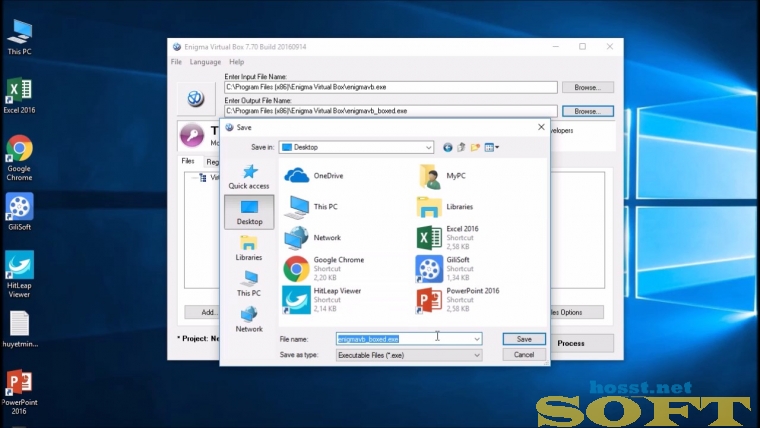Expand the Save in location dropdown
Screen dimensions: 760x428
[x=428, y=147]
